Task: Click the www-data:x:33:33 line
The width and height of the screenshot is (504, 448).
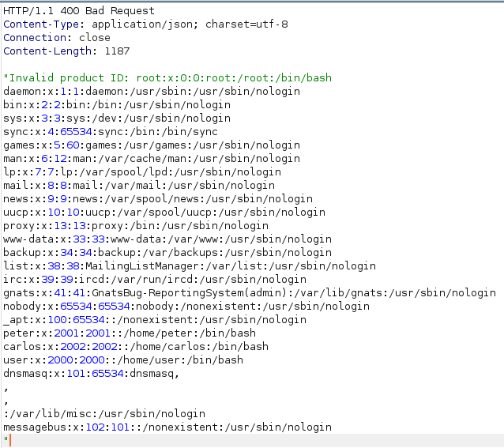Action: coord(167,239)
